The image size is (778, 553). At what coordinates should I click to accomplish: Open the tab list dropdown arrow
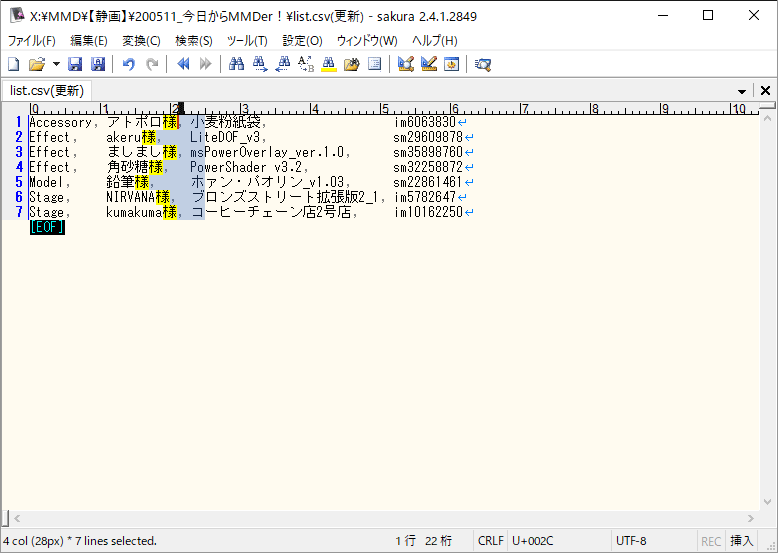tap(742, 91)
